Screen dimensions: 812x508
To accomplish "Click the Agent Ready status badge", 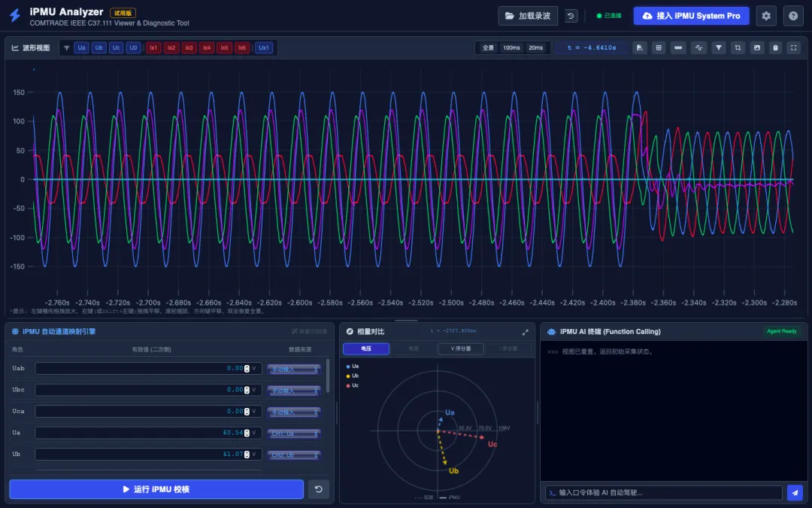I will pyautogui.click(x=781, y=331).
